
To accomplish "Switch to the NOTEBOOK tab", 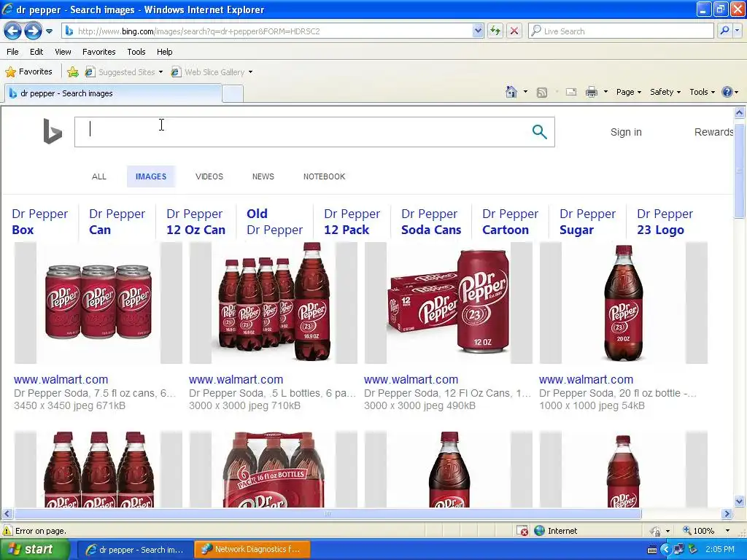I will click(325, 176).
